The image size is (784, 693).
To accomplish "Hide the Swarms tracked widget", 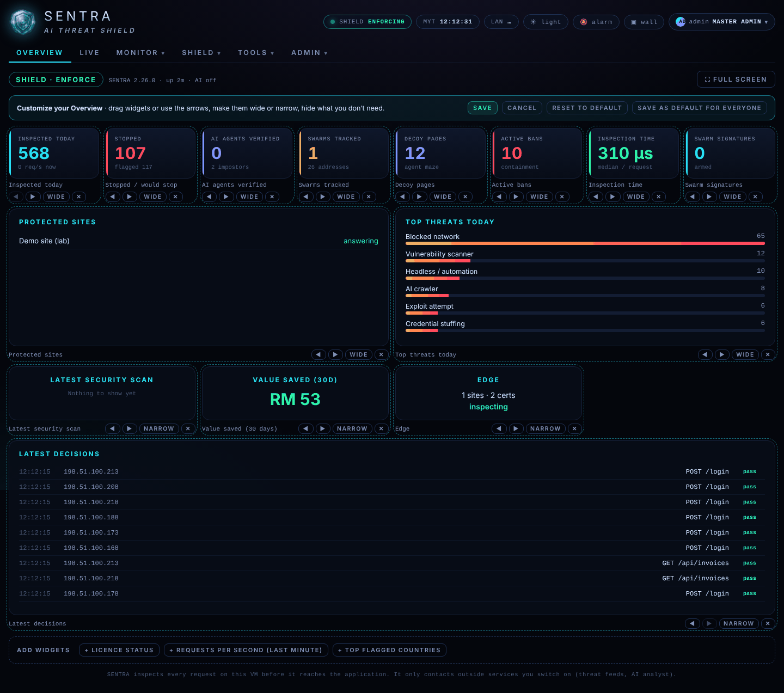I will click(369, 197).
